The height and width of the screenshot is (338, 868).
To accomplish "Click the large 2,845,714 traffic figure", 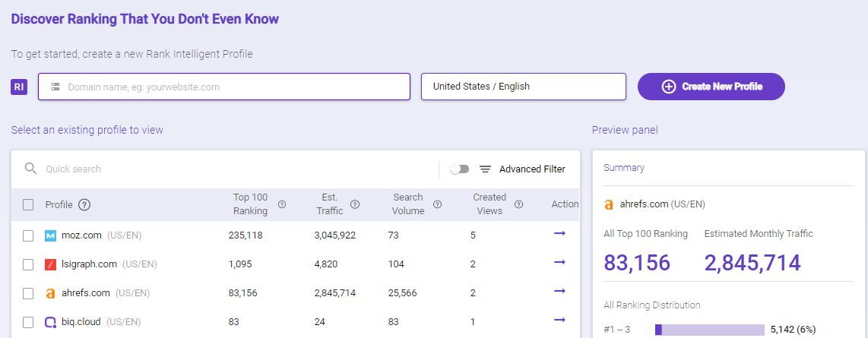I will click(x=752, y=263).
